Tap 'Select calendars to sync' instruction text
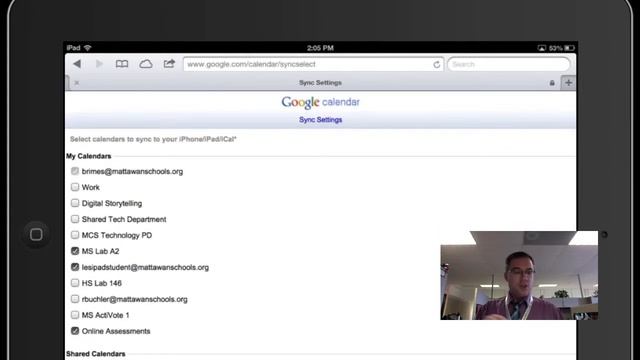640x360 pixels. 153,139
